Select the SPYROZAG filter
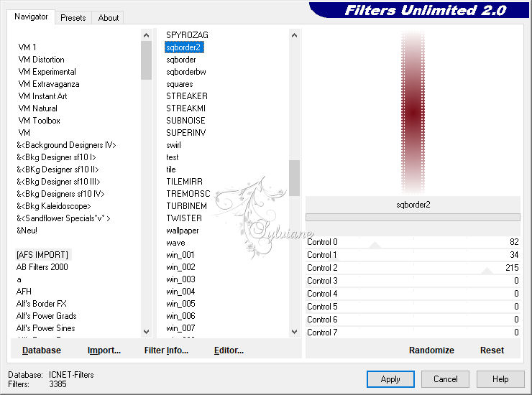Screen dimensions: 532x395 click(x=187, y=35)
